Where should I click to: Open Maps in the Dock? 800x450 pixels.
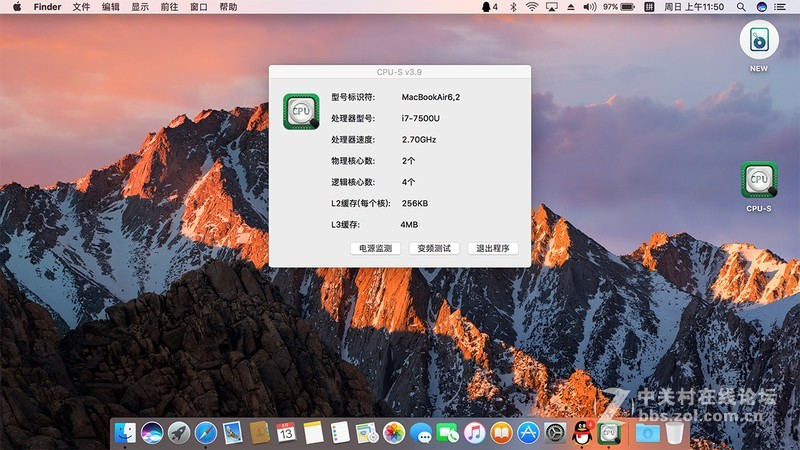[367, 433]
